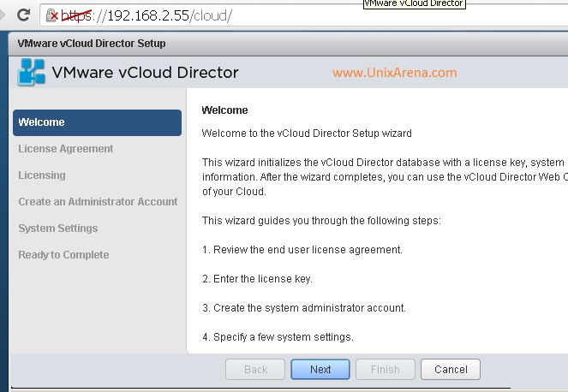Viewport: 568px width, 392px height.
Task: Click the Back button
Action: (x=255, y=369)
